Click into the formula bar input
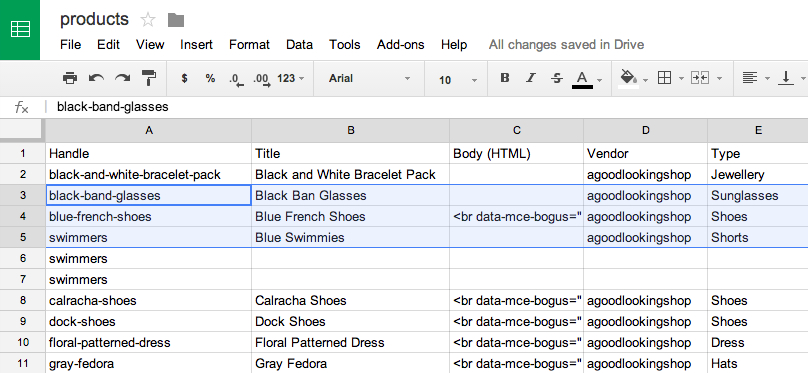 [428, 107]
